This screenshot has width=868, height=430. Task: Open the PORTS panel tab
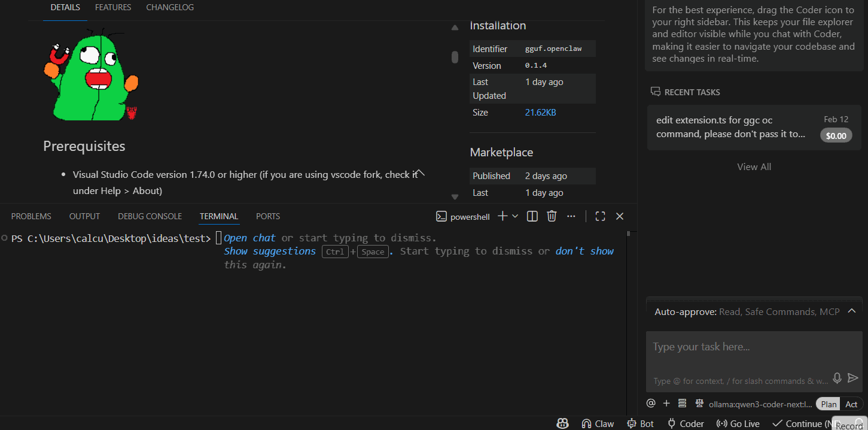pyautogui.click(x=268, y=216)
